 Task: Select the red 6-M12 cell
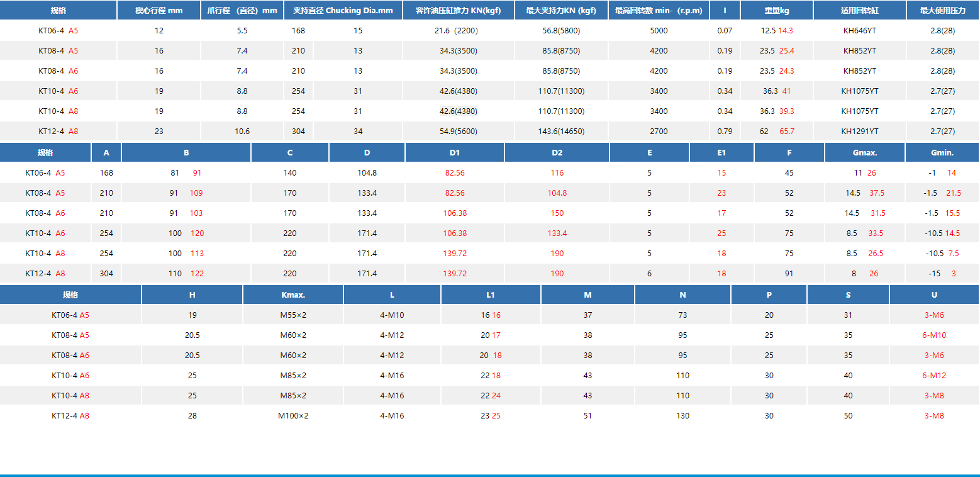coord(934,376)
